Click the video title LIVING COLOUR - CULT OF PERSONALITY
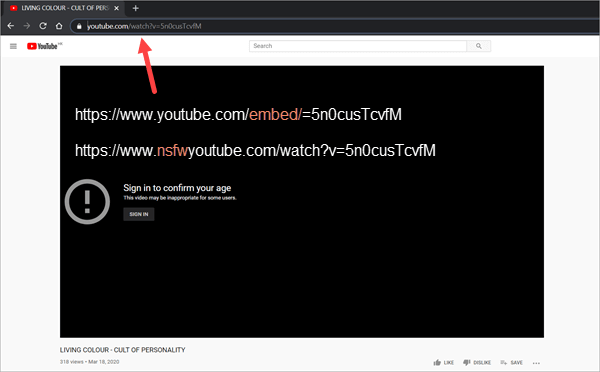Screen dimensions: 600x372 tap(122, 350)
